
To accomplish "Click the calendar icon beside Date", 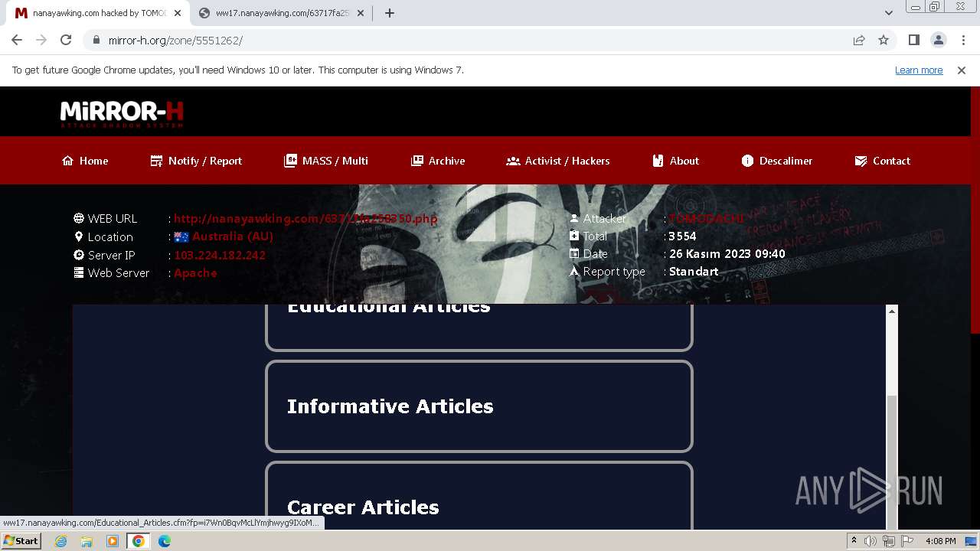I will pyautogui.click(x=574, y=253).
